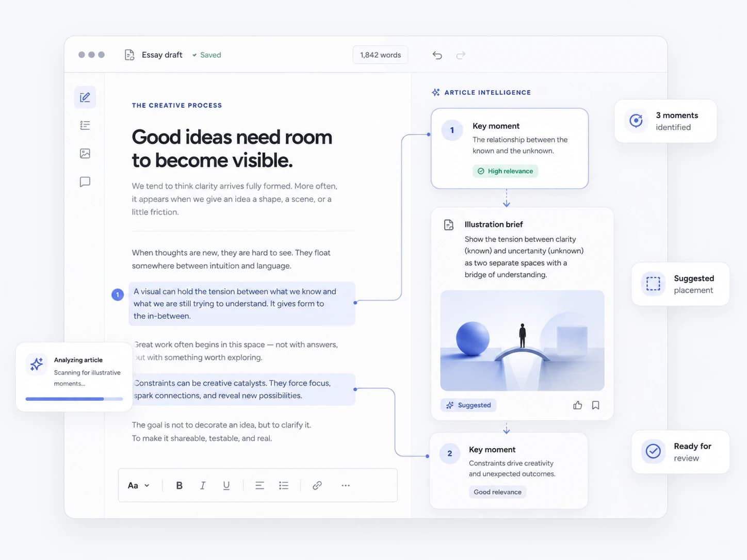Screen dimensions: 747x560
Task: Click the Suggested tag under the illustration
Action: pyautogui.click(x=468, y=405)
